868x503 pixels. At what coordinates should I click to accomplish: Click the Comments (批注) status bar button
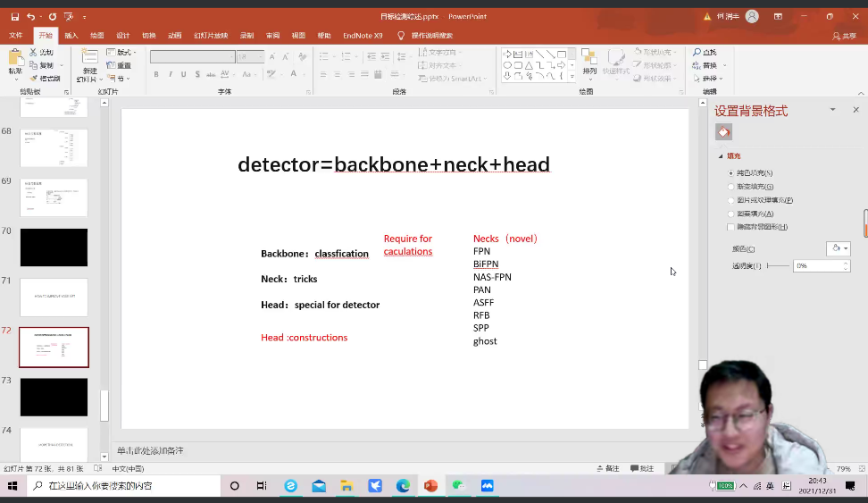[642, 469]
